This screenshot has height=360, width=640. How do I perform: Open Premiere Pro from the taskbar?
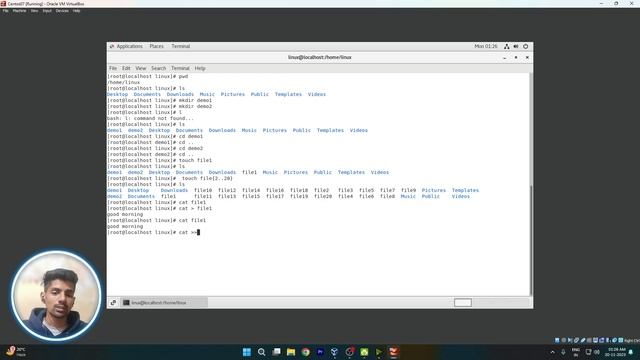320,352
